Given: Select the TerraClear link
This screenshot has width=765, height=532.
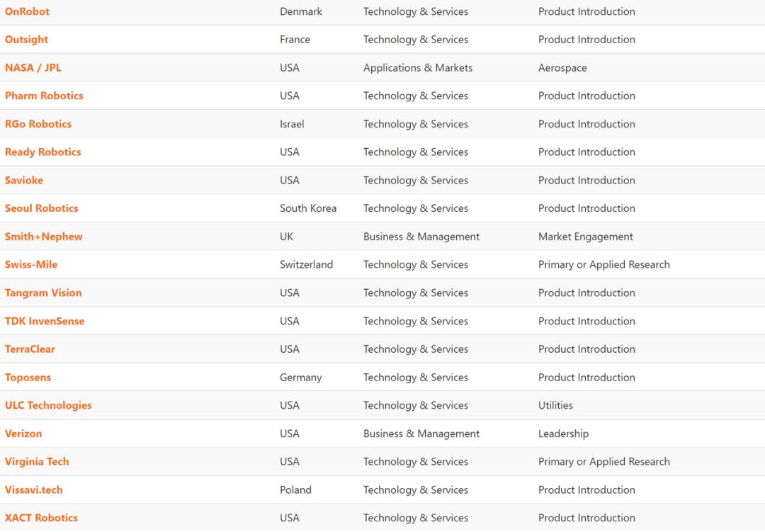Looking at the screenshot, I should pyautogui.click(x=30, y=349).
